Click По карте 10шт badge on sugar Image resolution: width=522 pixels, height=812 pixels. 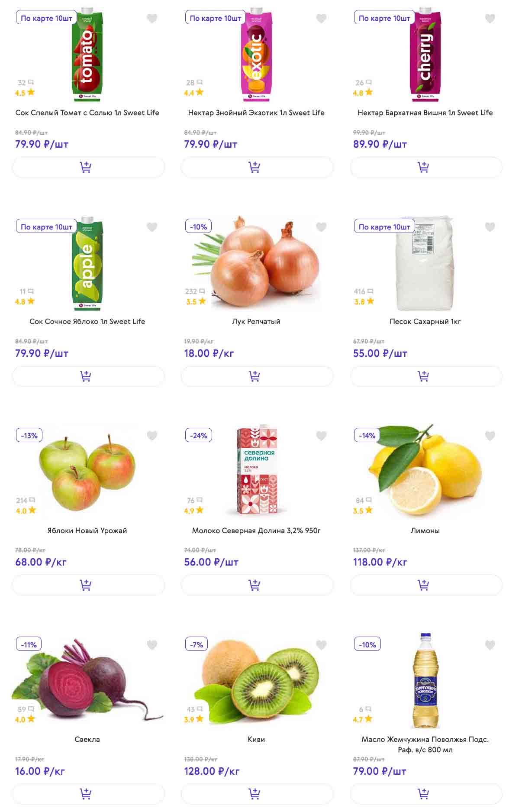[384, 227]
